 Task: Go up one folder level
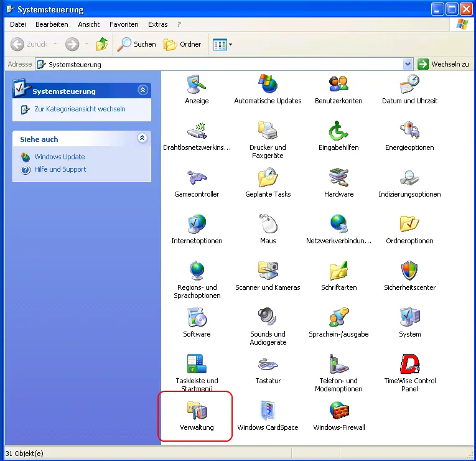coord(102,44)
